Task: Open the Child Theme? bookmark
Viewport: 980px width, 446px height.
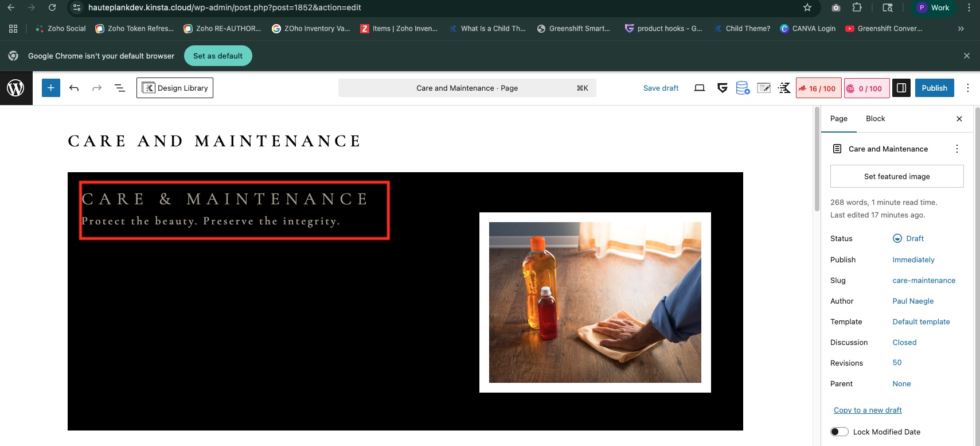Action: click(742, 28)
